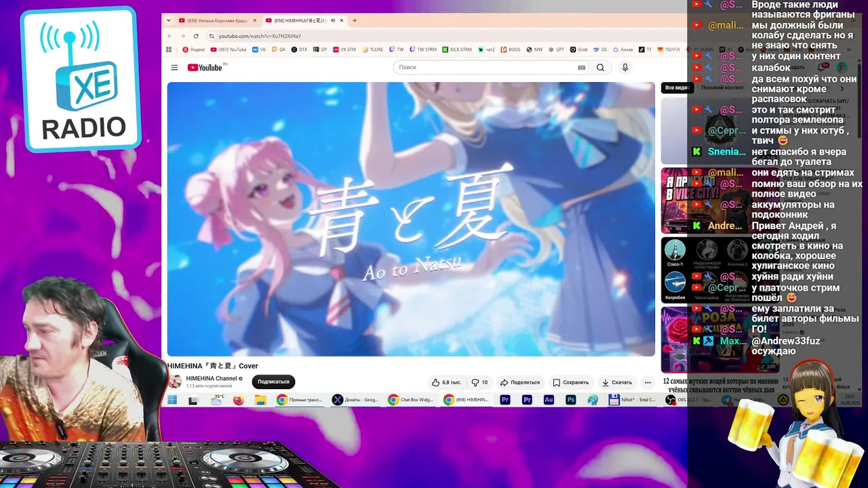868x488 pixels.
Task: Reload the page in Chrome
Action: (x=196, y=36)
